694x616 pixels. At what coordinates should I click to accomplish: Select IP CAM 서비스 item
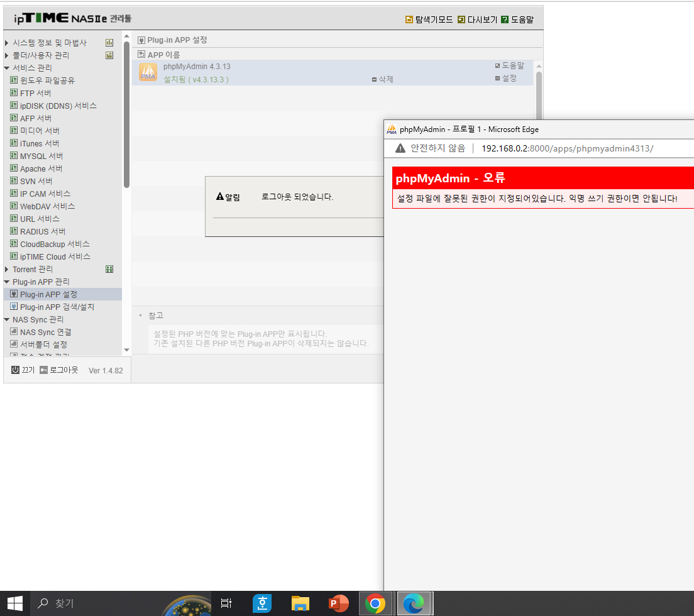(x=40, y=194)
